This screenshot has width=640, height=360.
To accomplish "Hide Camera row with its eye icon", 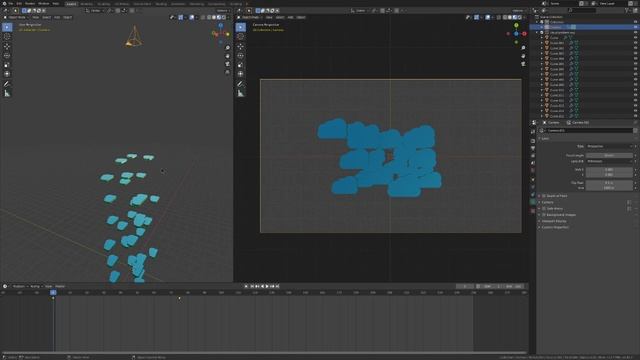I will [x=636, y=27].
